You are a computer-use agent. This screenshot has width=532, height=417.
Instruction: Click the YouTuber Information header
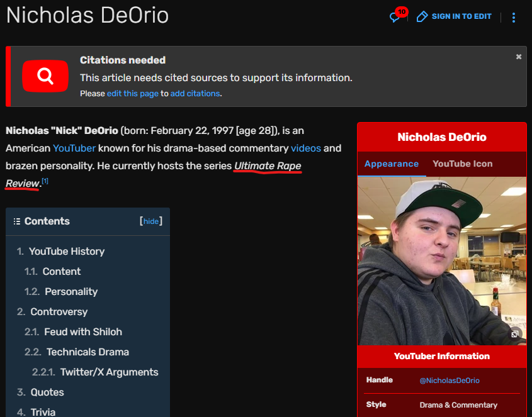(x=442, y=357)
